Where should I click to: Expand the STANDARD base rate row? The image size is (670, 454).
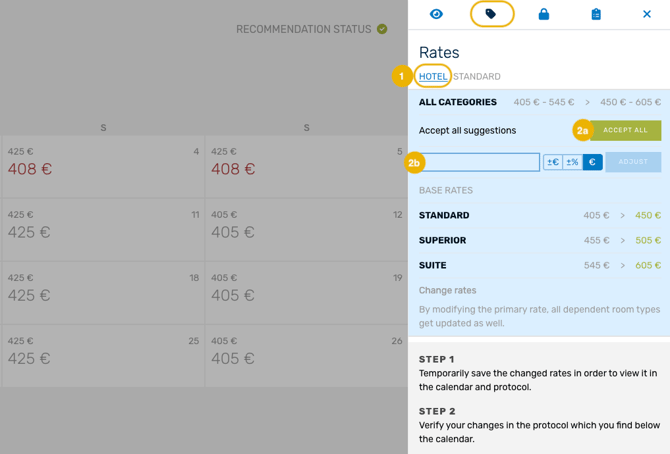539,215
